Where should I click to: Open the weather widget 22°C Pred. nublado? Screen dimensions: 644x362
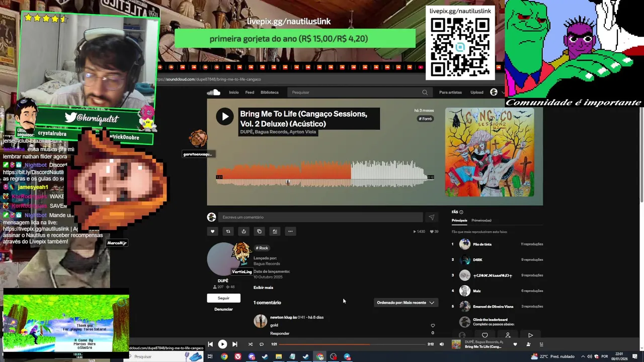click(552, 356)
